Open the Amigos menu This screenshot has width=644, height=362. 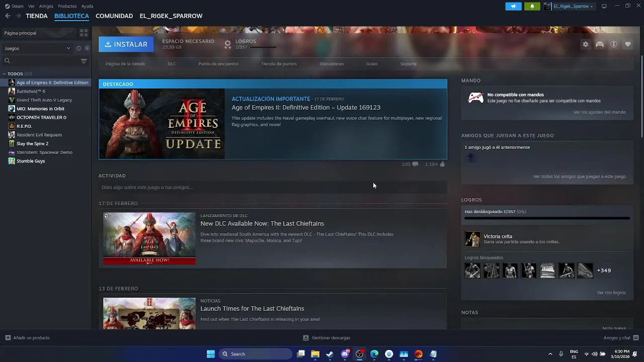[46, 6]
